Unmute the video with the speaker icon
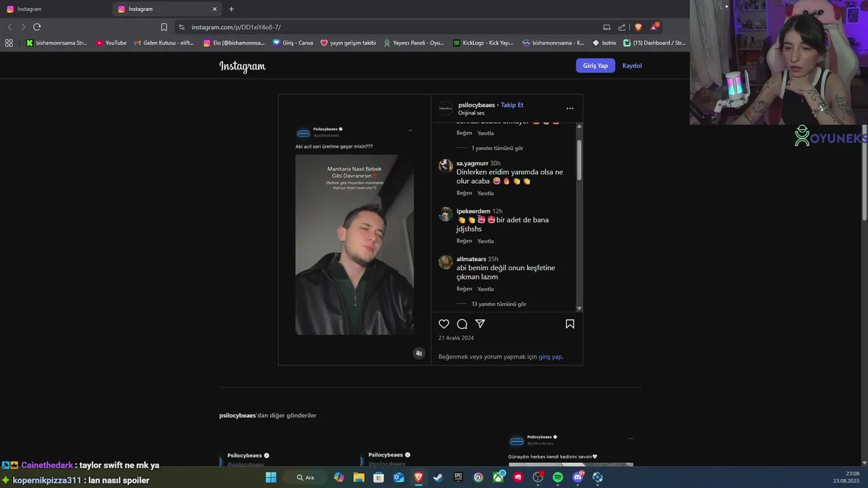The height and width of the screenshot is (488, 868). [418, 353]
